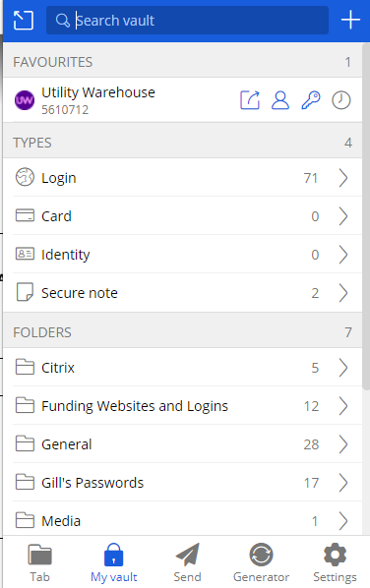Screen dimensions: 370x588
Task: Click the vault list vertical scrollbar
Action: pos(366,217)
